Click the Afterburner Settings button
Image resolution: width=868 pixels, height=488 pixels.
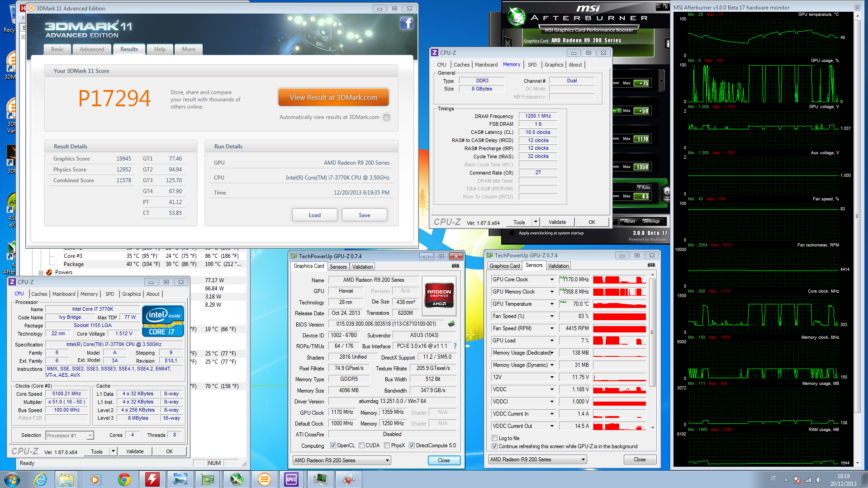point(651,222)
